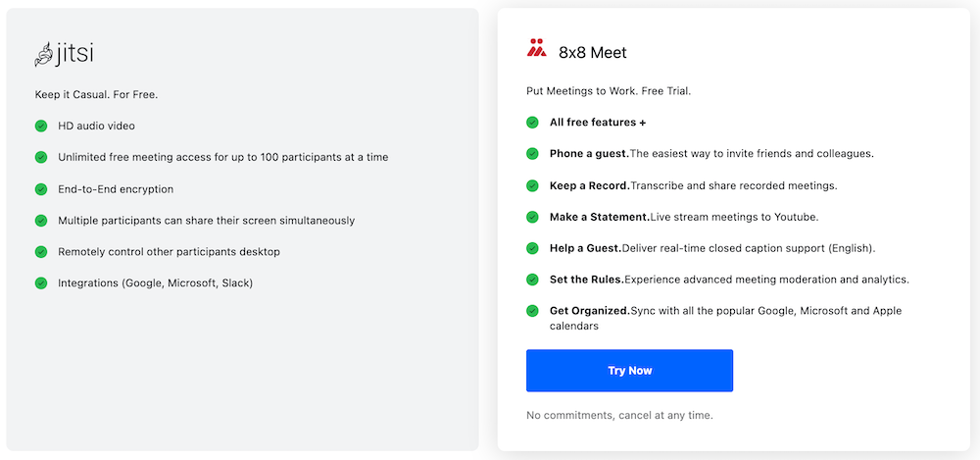This screenshot has height=460, width=980.
Task: Click the blue Try Now button
Action: click(x=629, y=371)
